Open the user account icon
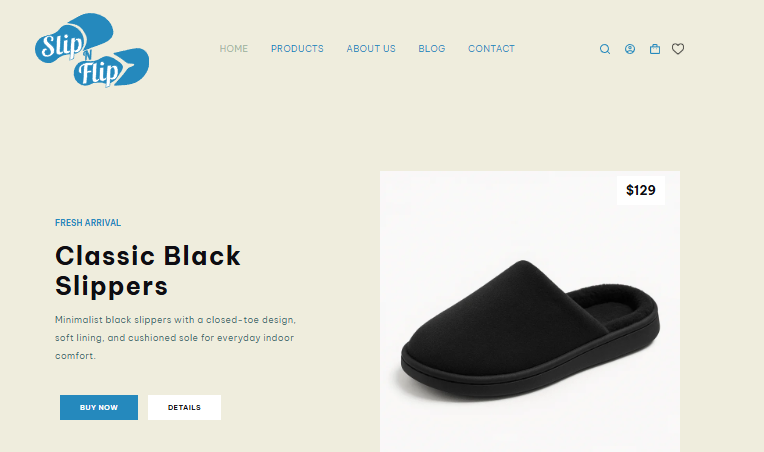 pos(630,49)
